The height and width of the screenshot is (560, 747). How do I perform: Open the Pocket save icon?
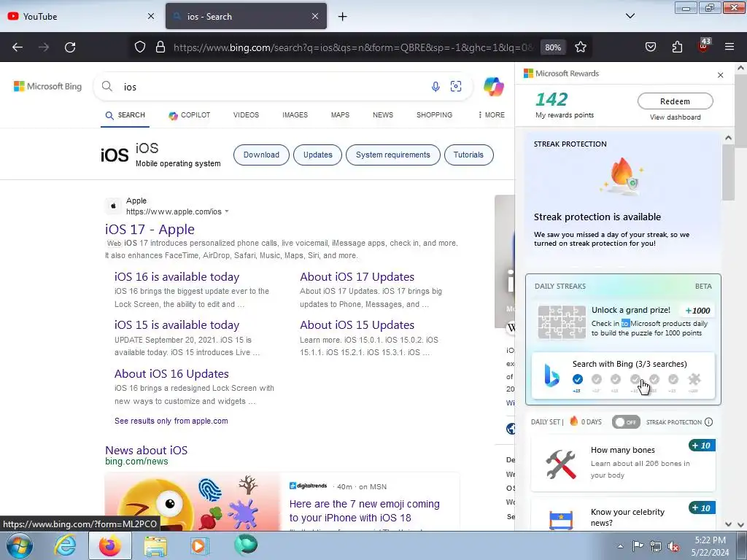(x=651, y=47)
